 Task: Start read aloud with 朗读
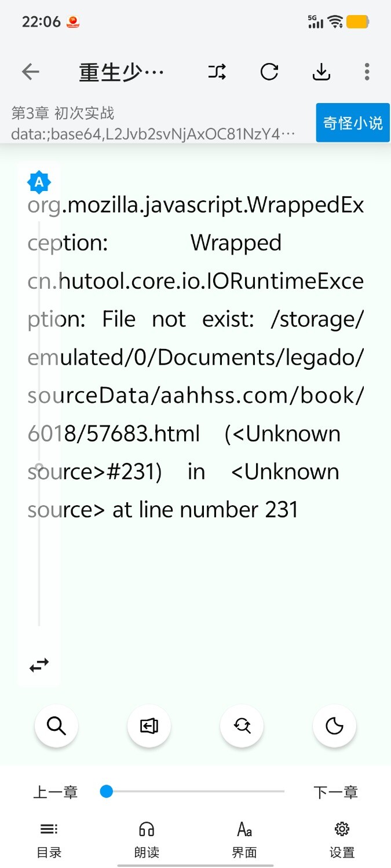click(147, 840)
